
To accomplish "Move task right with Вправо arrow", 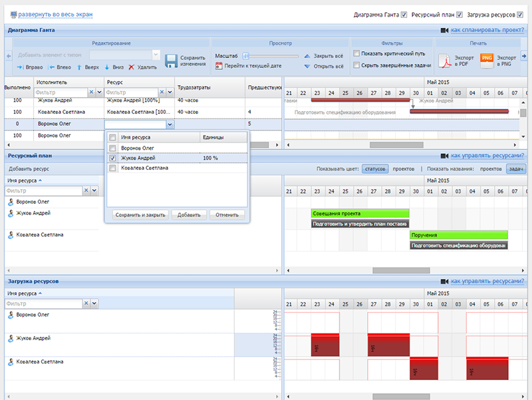I will tap(20, 67).
